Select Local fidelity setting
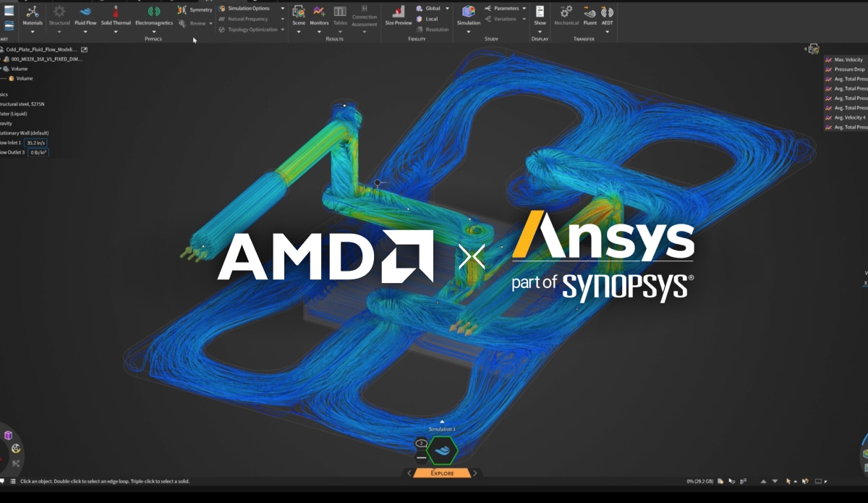 (427, 19)
